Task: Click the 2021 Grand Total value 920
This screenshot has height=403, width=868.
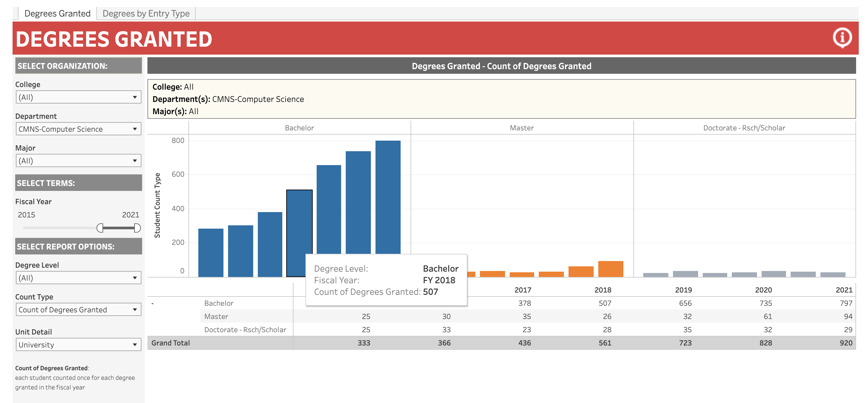Action: pos(846,343)
